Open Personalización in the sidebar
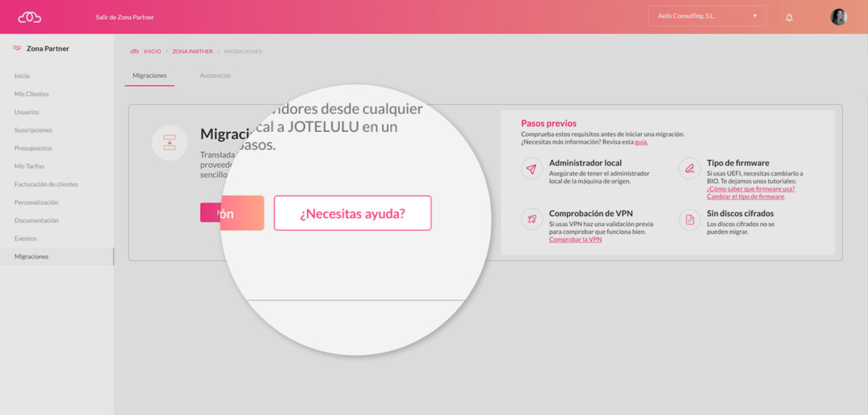Image resolution: width=868 pixels, height=415 pixels. (37, 202)
